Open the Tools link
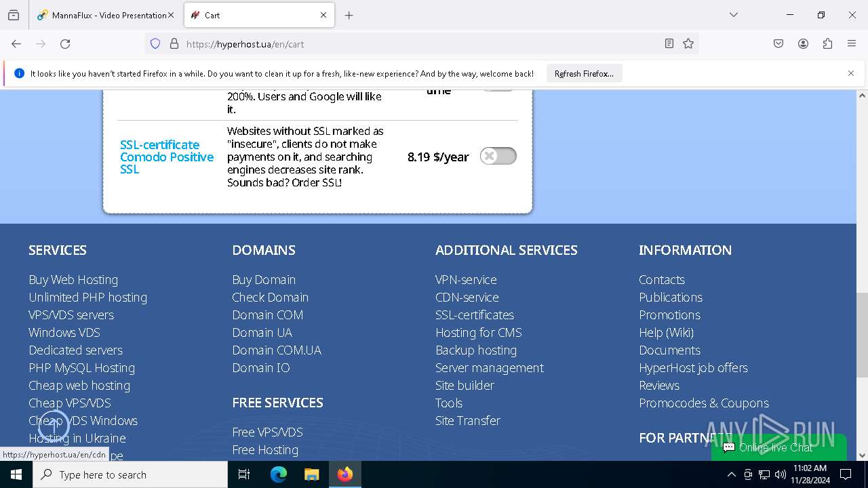This screenshot has width=868, height=488. point(449,403)
